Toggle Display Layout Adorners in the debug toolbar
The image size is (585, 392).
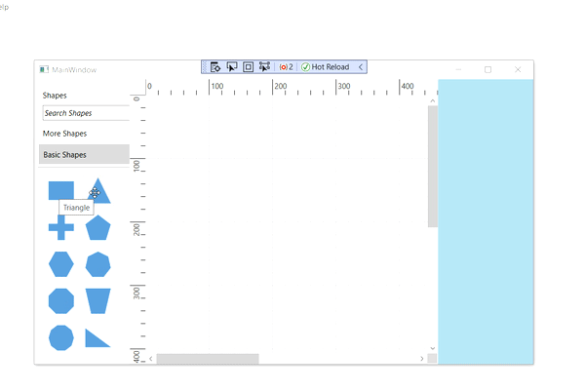coord(248,67)
